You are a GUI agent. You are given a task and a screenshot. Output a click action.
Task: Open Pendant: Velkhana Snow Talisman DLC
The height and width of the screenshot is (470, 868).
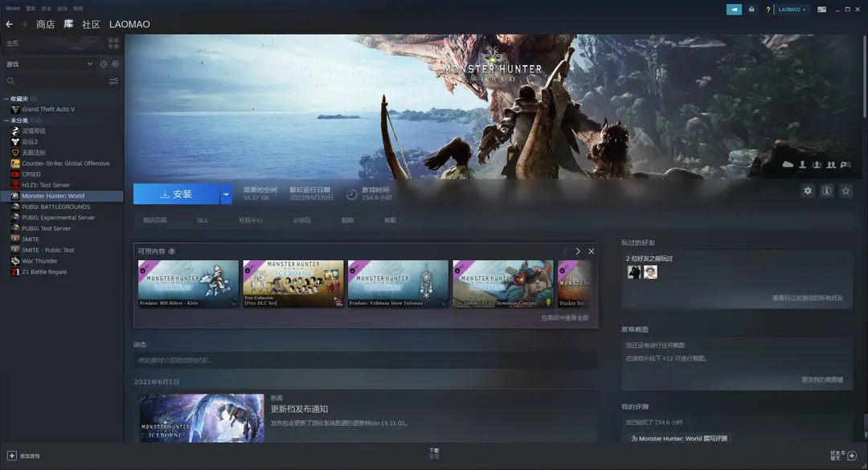[398, 284]
